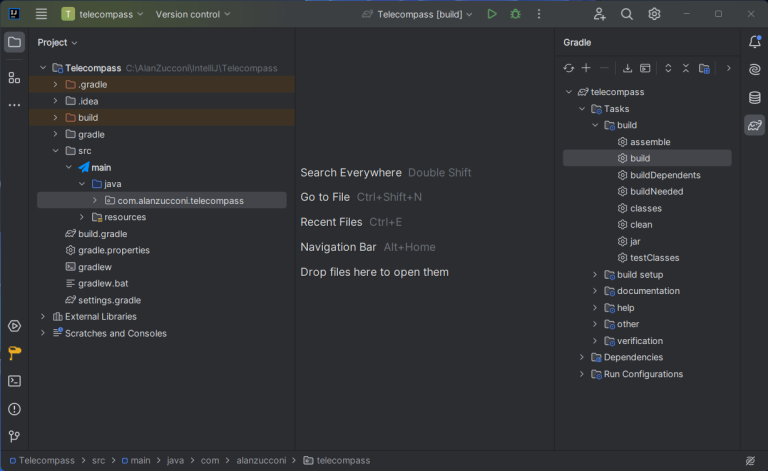The image size is (768, 471).
Task: Expand the resources folder
Action: click(82, 217)
